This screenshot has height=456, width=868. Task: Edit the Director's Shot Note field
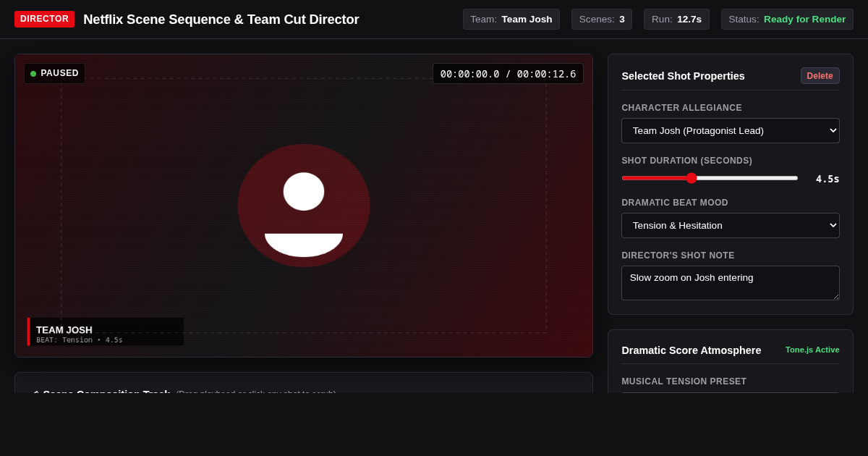point(731,283)
